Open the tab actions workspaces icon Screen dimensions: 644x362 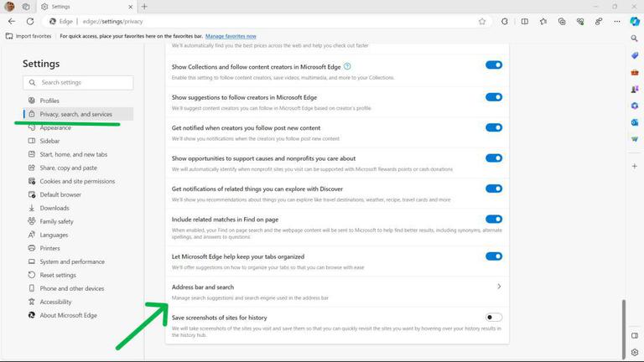click(x=26, y=7)
